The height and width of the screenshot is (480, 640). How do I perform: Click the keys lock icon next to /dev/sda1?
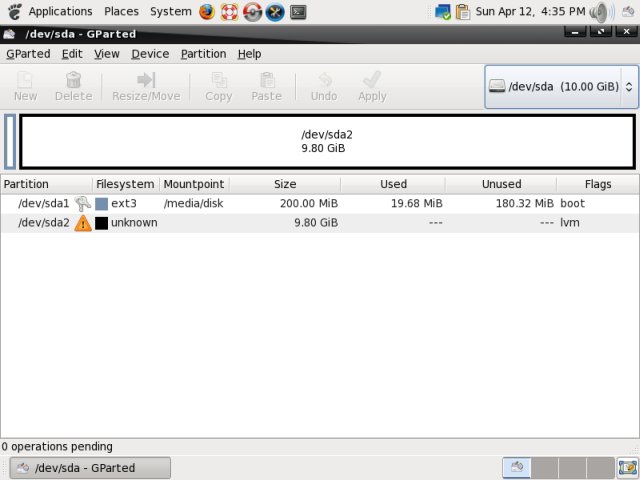tap(83, 203)
